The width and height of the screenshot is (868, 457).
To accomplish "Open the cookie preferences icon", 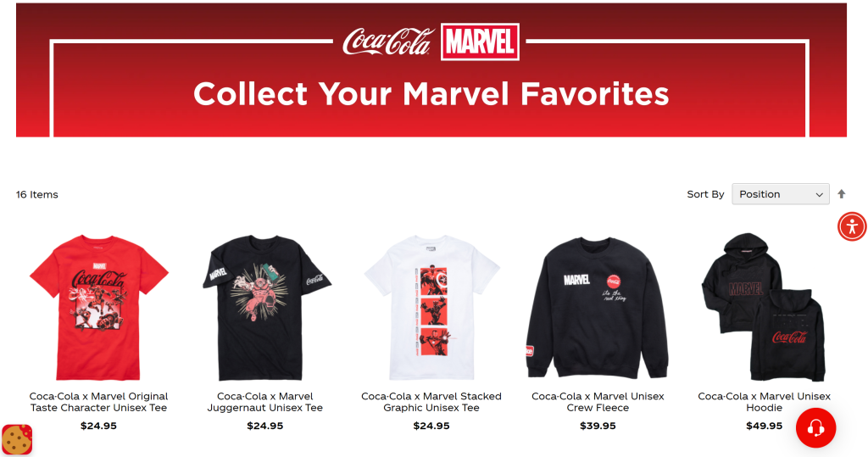I will coord(17,440).
